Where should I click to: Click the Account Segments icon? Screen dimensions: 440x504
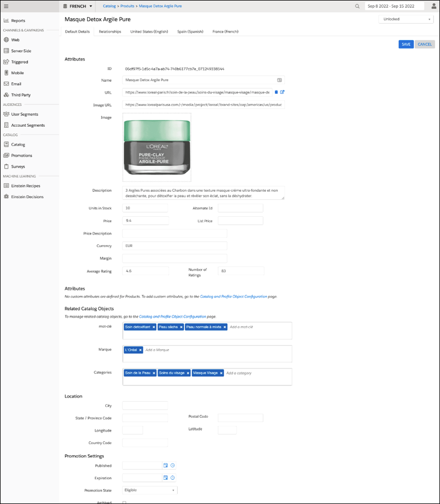click(6, 125)
